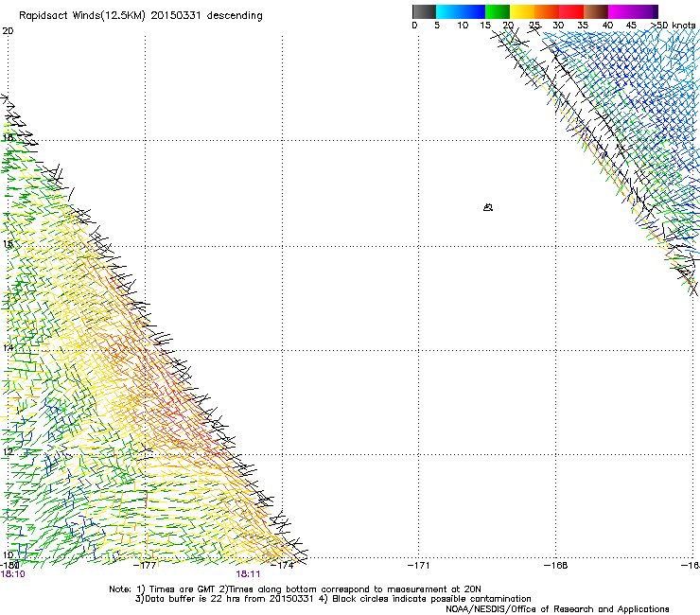Click the purple '18:10' time label
The width and height of the screenshot is (700, 615).
click(13, 574)
